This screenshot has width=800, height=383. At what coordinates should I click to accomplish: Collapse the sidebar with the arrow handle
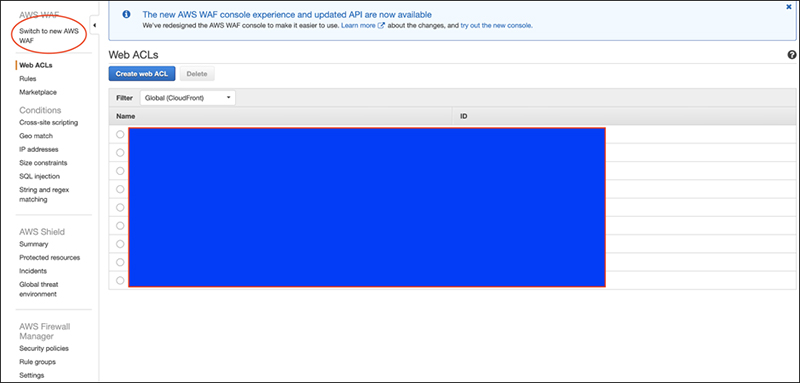point(95,25)
